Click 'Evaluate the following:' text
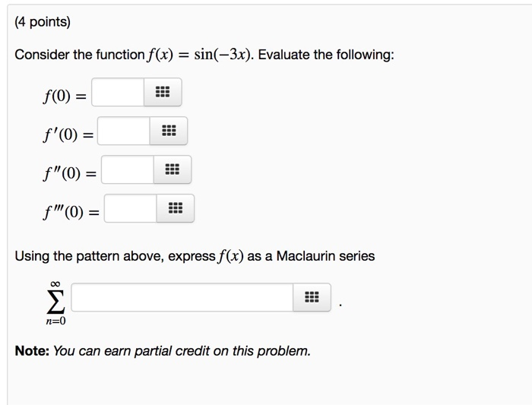 [326, 55]
